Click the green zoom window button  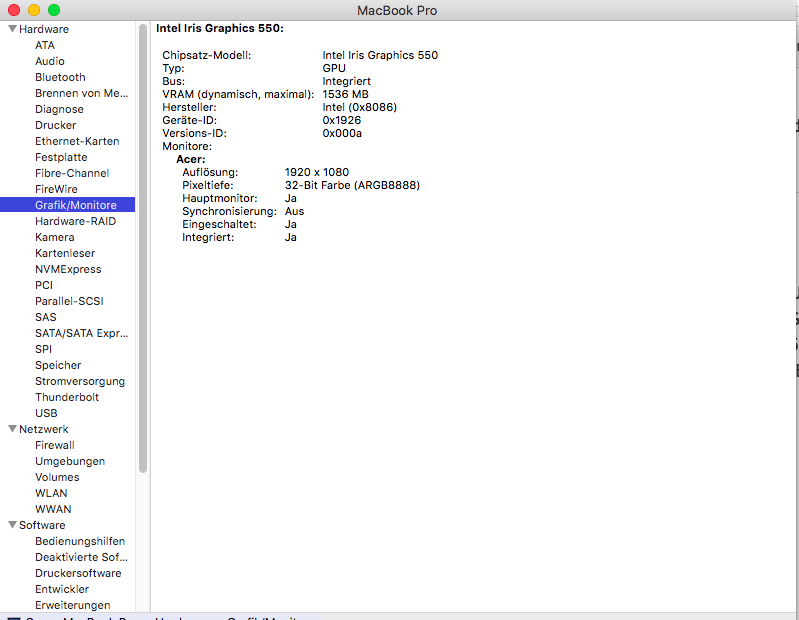pos(54,10)
